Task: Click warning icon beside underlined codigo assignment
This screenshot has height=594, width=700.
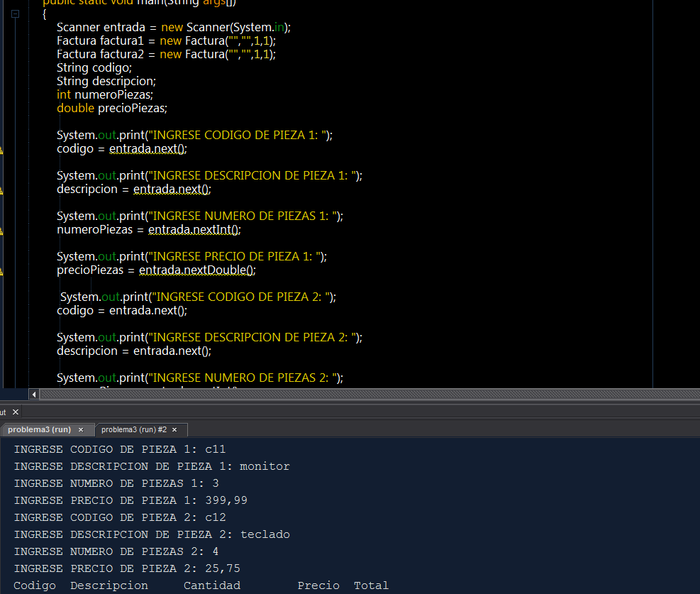Action: click(x=1, y=150)
